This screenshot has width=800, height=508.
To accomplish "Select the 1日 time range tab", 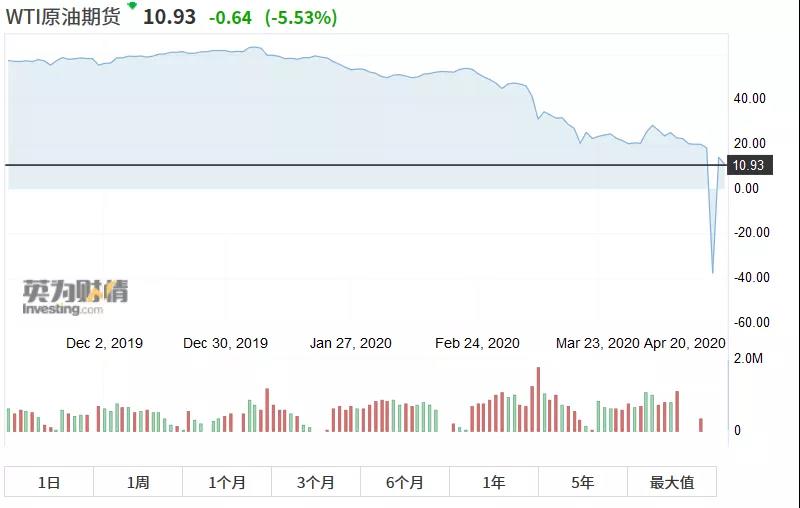I will point(49,482).
